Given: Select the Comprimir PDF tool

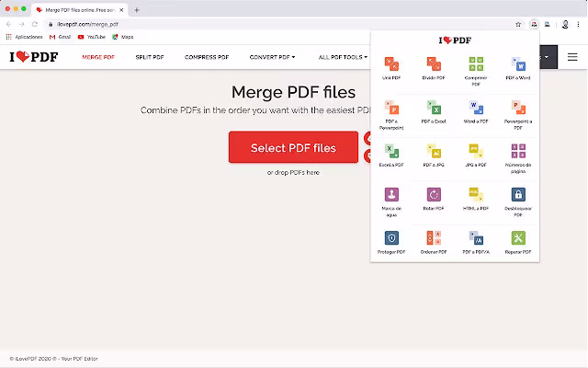Looking at the screenshot, I should (x=476, y=72).
